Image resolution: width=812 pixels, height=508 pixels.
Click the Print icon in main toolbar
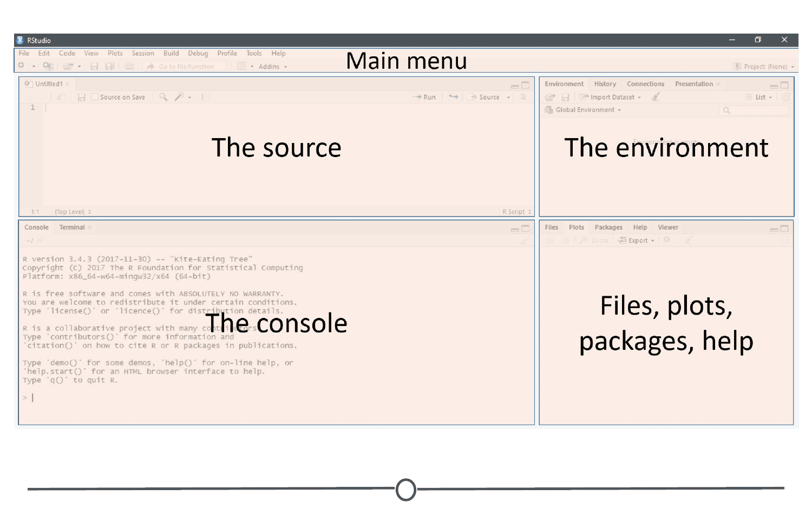(129, 66)
